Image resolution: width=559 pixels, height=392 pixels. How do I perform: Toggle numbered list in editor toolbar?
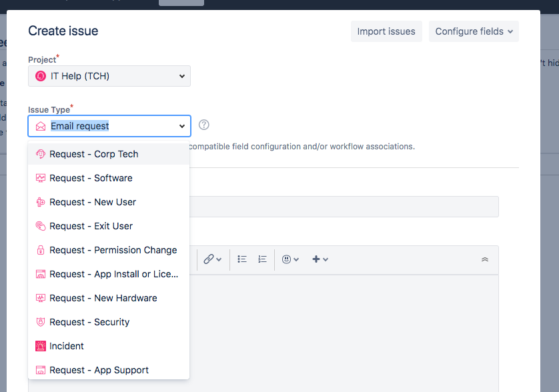coord(262,259)
